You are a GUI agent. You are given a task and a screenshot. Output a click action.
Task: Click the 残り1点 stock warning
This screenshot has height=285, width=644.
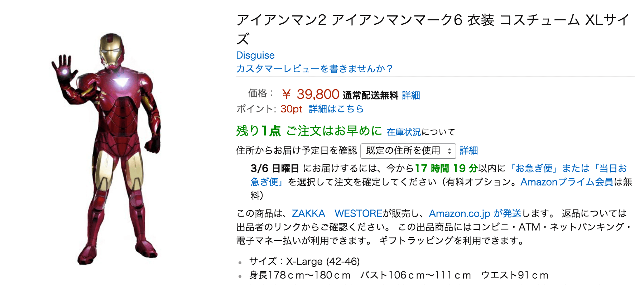coord(257,131)
